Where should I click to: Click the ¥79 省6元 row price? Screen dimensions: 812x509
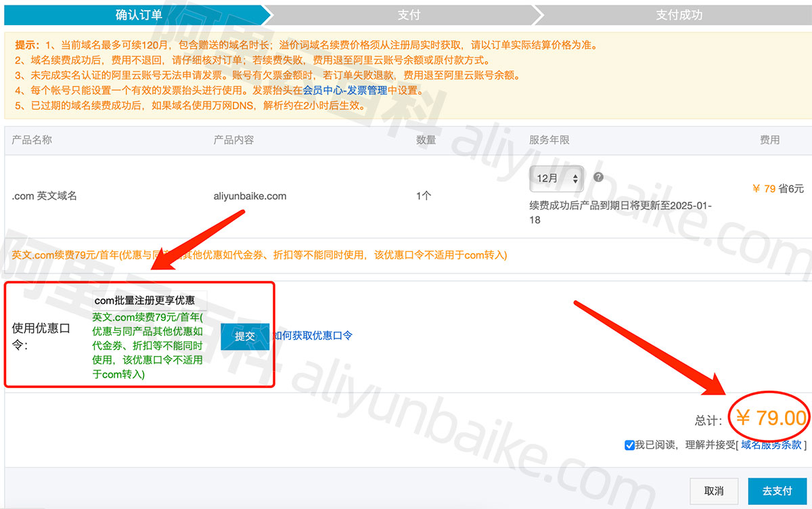(777, 189)
